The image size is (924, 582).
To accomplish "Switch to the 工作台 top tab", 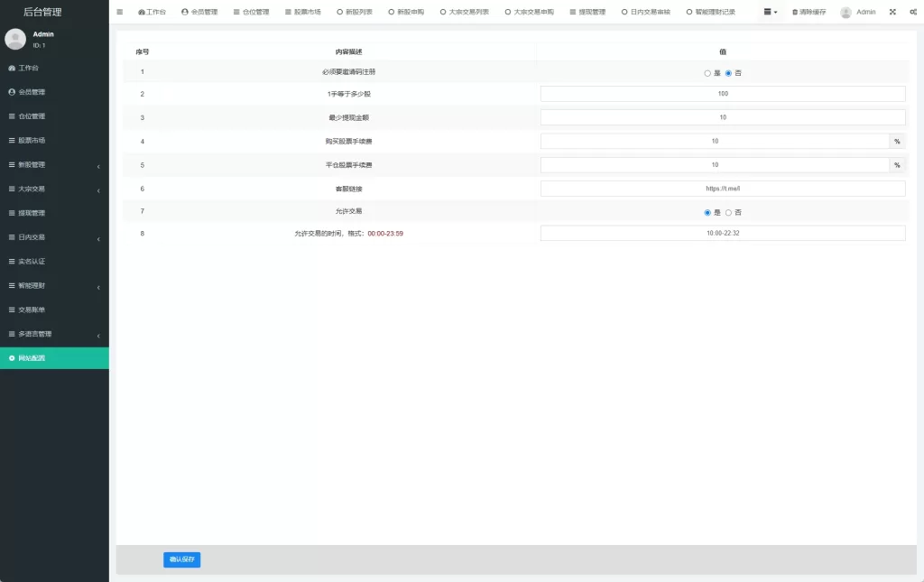I will [x=152, y=12].
